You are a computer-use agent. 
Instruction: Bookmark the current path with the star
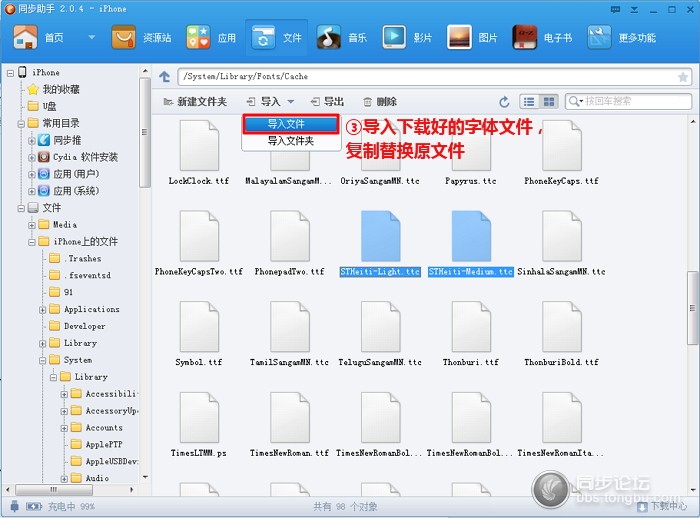[x=683, y=77]
